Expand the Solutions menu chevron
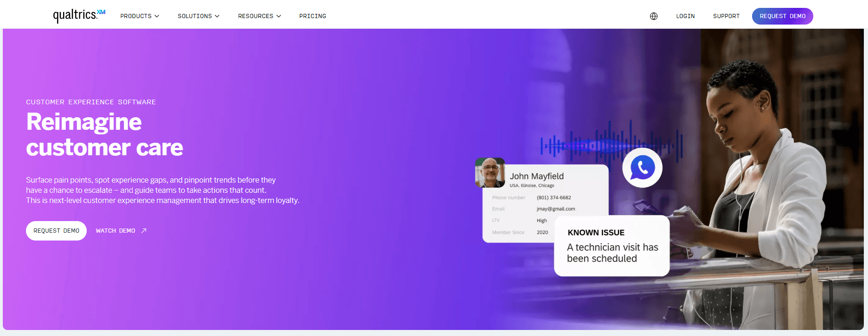Image resolution: width=868 pixels, height=336 pixels. coord(217,16)
